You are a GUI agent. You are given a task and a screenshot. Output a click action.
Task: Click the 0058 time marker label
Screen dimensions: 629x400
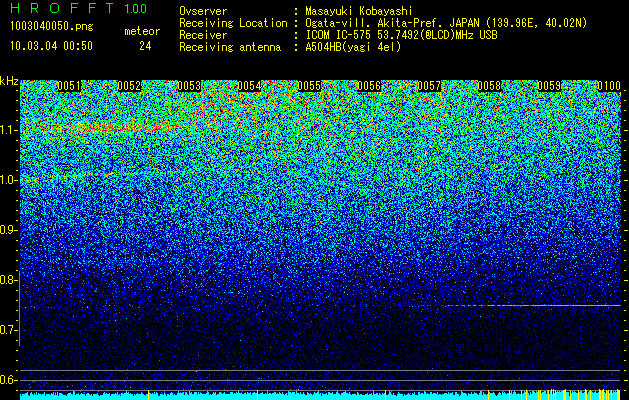tap(489, 86)
